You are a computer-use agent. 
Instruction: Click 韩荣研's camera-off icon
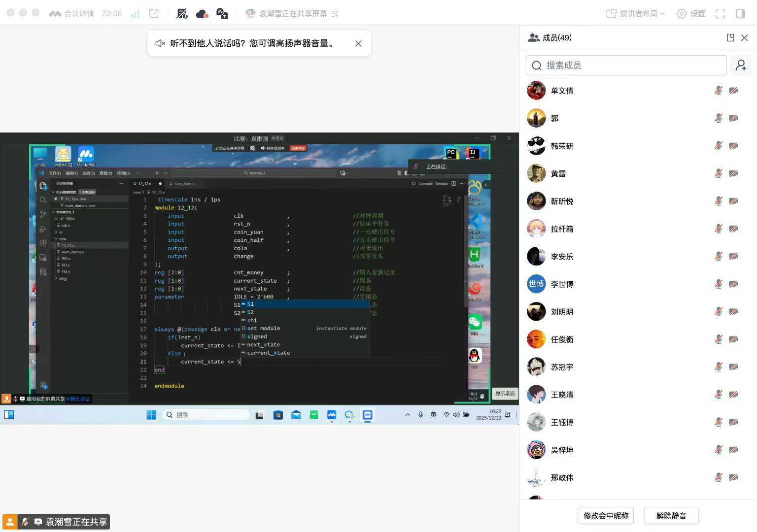click(x=733, y=146)
